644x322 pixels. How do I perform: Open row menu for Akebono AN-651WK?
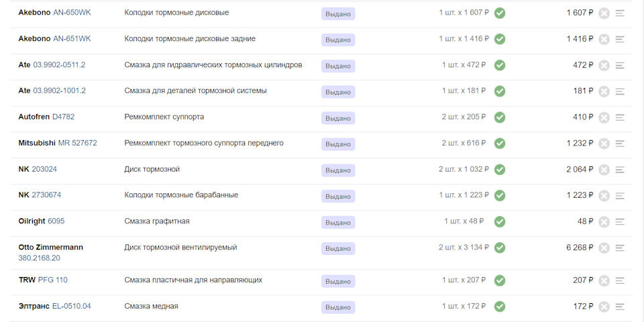pos(620,40)
